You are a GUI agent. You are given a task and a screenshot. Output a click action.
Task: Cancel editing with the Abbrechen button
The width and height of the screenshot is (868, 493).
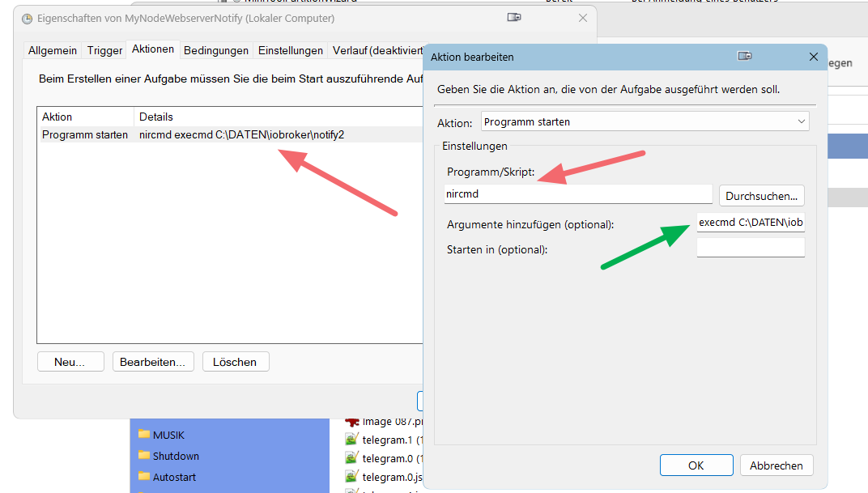click(x=777, y=465)
